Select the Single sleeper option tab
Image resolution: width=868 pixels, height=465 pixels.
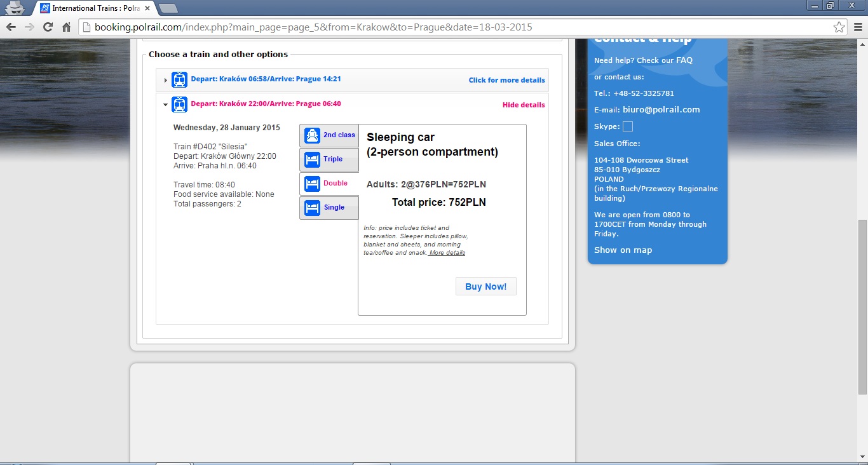[x=329, y=208]
